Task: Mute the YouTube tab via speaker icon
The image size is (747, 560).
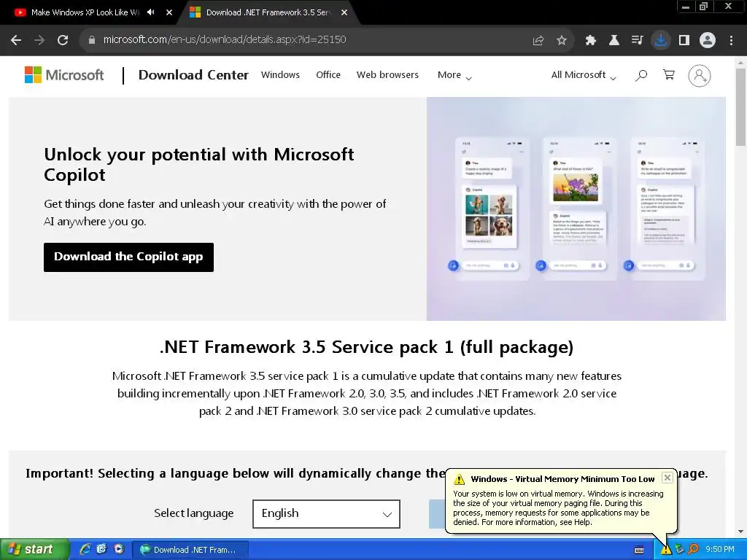Action: pyautogui.click(x=151, y=12)
